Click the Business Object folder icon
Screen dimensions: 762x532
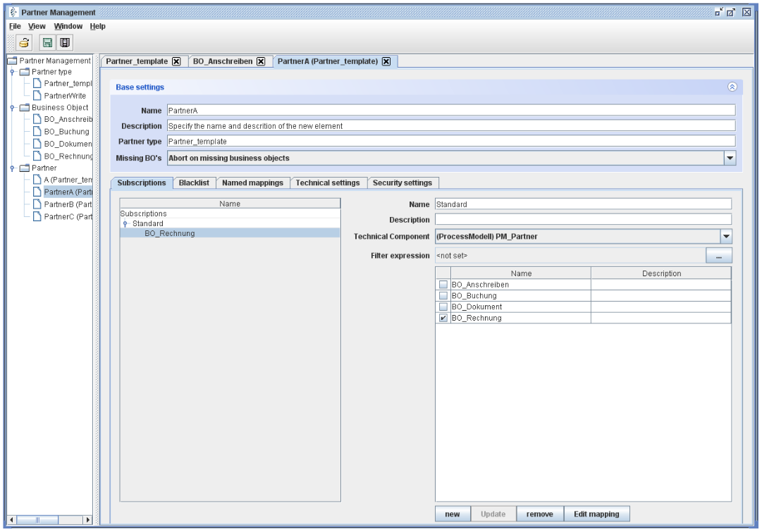click(24, 108)
